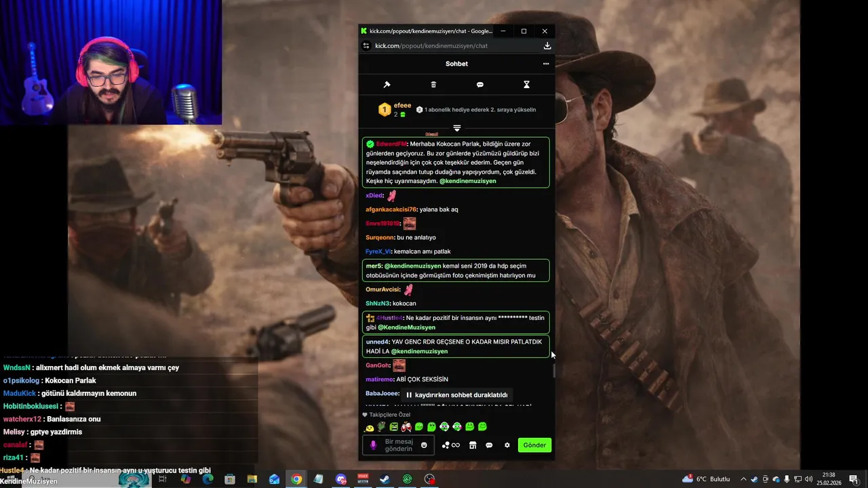Open Outlook mail from the taskbar
The image size is (868, 488).
(x=274, y=479)
